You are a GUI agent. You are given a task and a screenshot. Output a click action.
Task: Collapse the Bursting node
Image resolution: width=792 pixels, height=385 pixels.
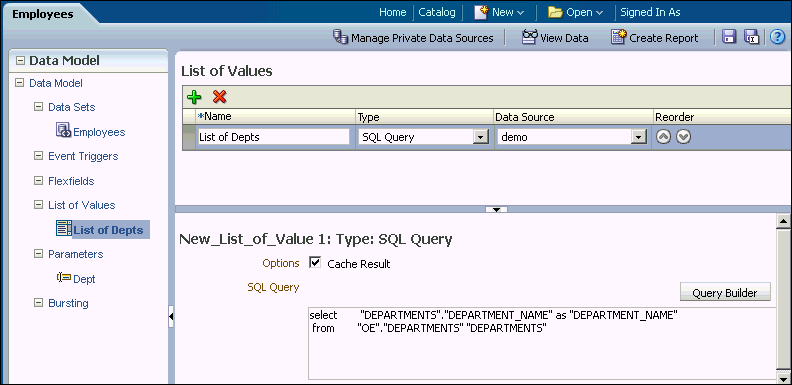38,303
